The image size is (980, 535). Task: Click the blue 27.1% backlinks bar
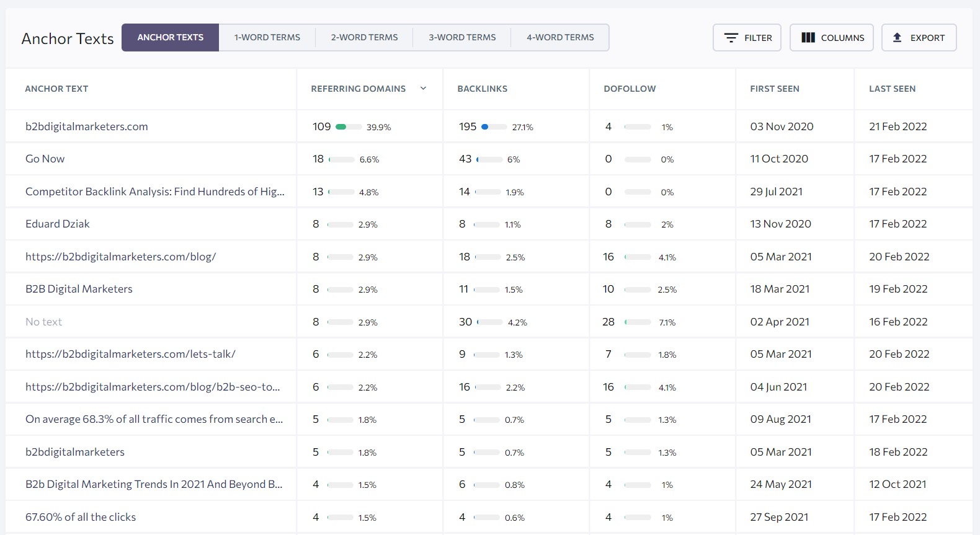click(494, 126)
